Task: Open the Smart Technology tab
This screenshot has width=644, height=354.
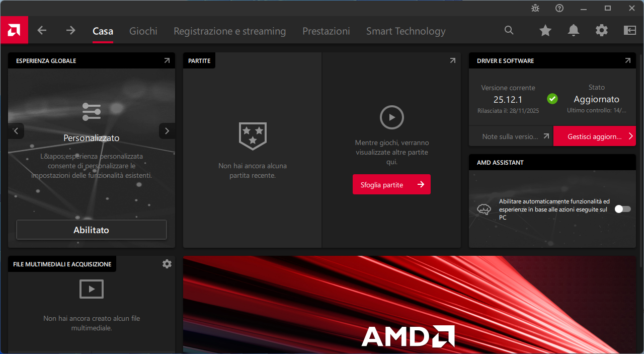Action: point(406,31)
